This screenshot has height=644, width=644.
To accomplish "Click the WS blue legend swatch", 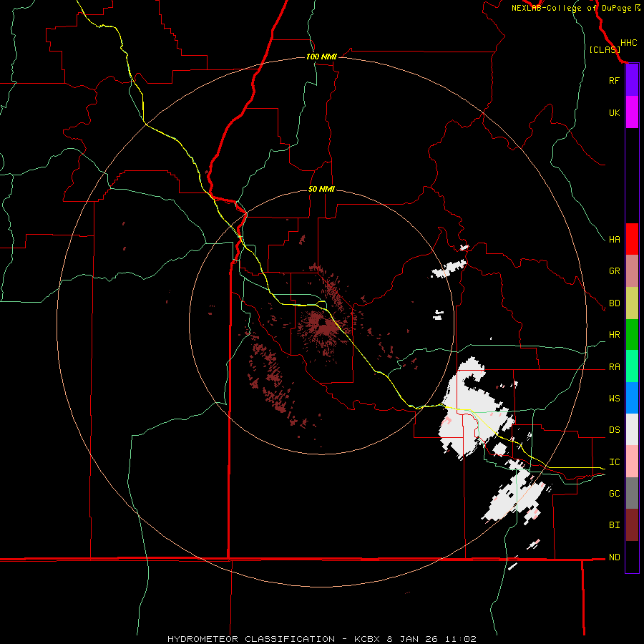I will click(x=632, y=398).
